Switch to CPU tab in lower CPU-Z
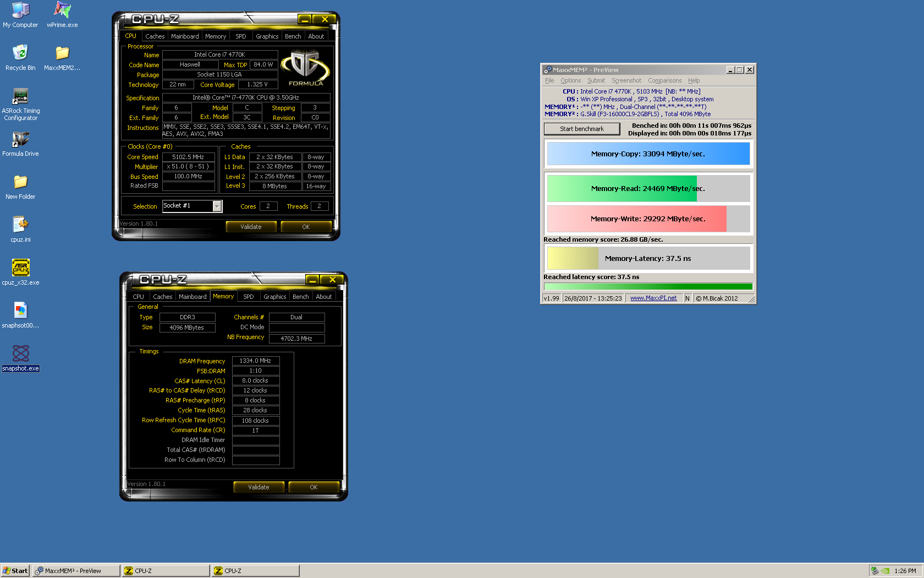The image size is (924, 578). (x=139, y=297)
